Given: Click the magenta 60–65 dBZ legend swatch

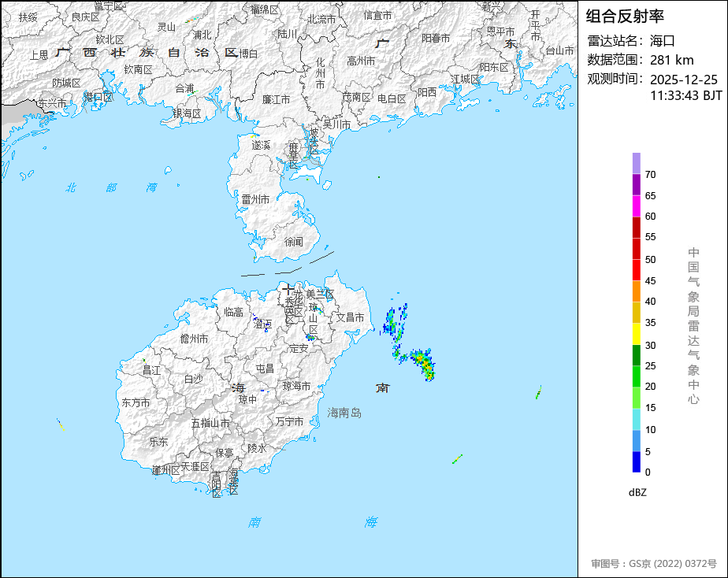Looking at the screenshot, I should [636, 206].
